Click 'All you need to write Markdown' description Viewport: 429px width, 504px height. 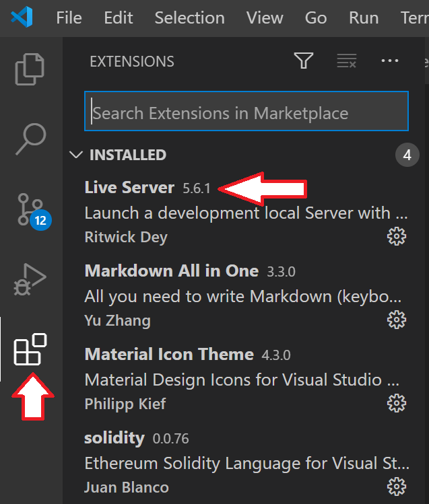point(243,297)
